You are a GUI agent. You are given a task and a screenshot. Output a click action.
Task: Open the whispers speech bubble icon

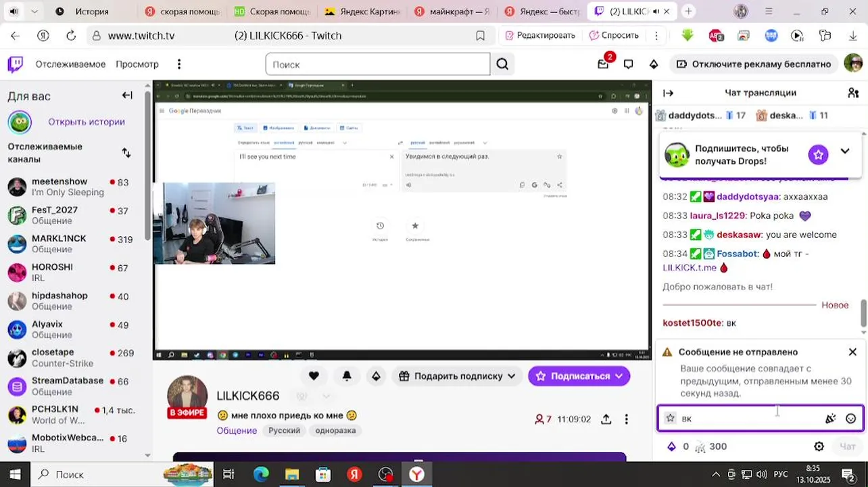[629, 64]
